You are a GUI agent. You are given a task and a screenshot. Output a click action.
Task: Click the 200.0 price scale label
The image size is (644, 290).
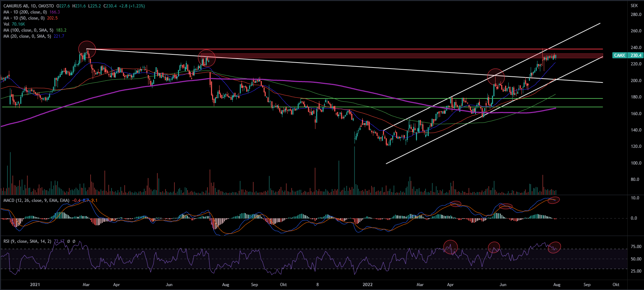pos(636,81)
